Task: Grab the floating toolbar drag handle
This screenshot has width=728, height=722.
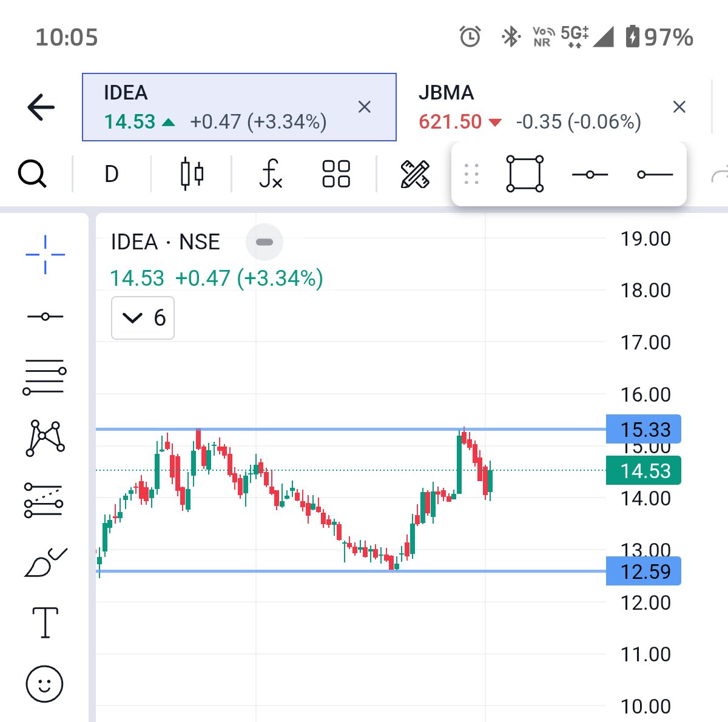Action: (x=471, y=174)
